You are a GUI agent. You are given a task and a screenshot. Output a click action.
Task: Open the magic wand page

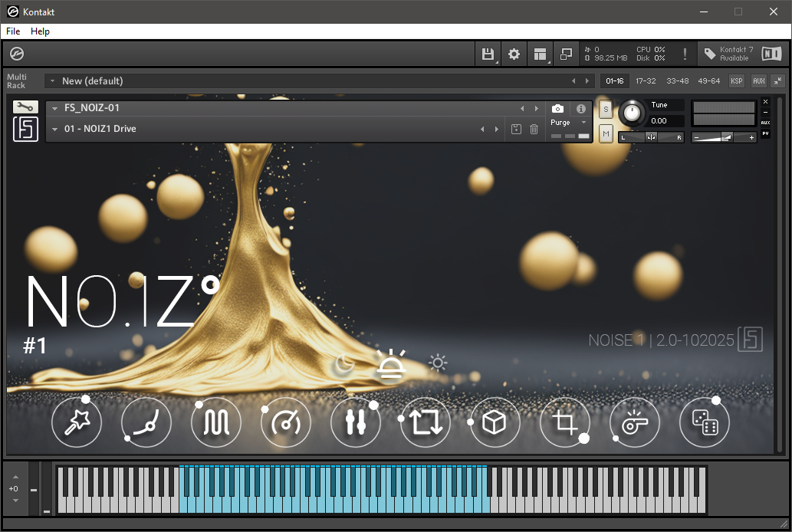tap(77, 422)
